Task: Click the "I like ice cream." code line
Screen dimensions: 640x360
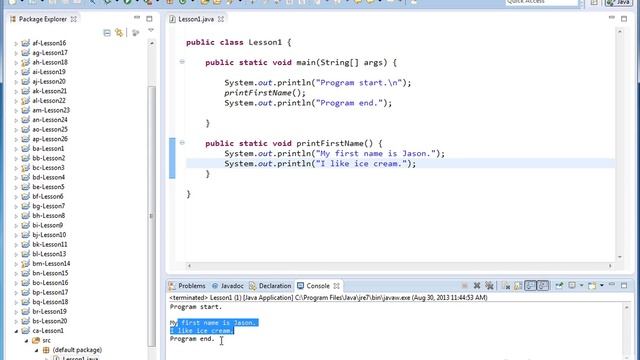Action: 320,164
